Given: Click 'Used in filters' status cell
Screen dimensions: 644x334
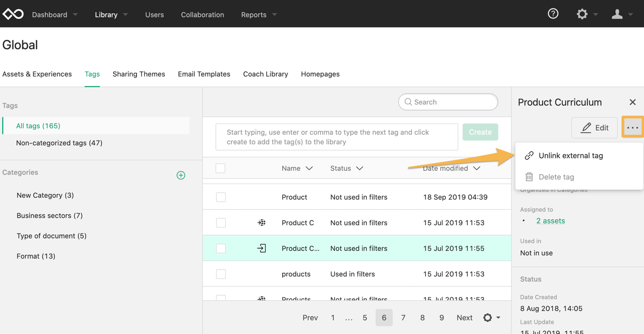Looking at the screenshot, I should (353, 274).
